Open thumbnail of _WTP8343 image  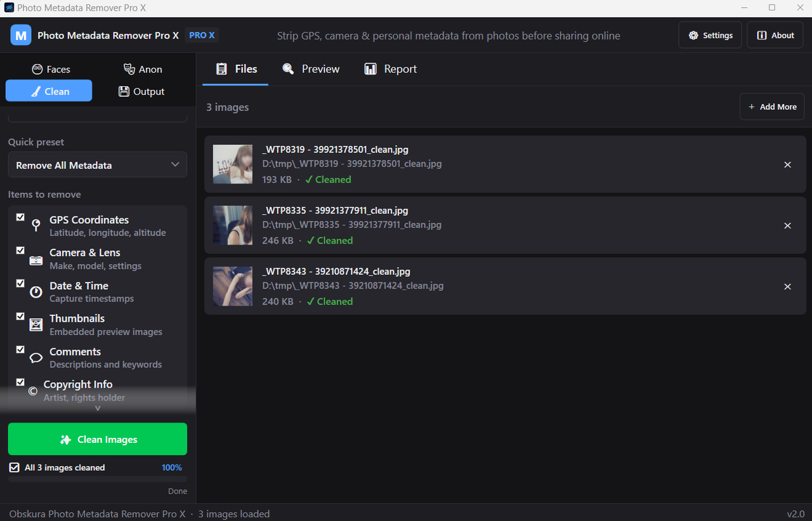tap(233, 286)
